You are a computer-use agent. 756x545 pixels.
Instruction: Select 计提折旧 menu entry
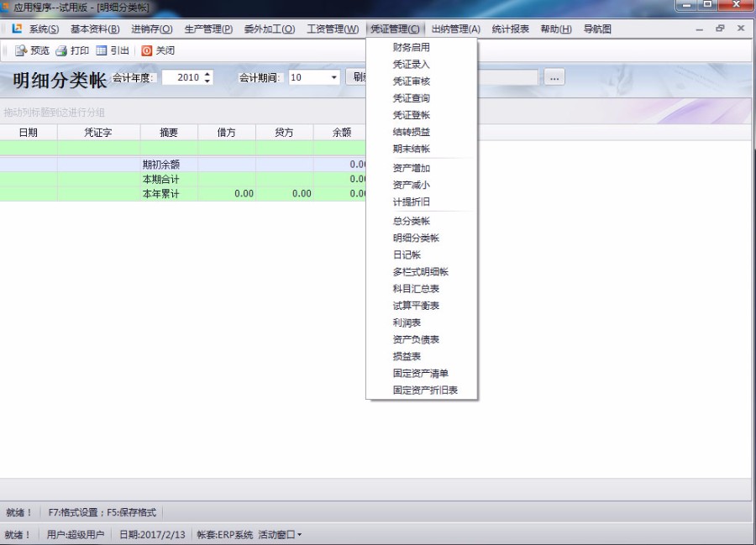tap(422, 202)
